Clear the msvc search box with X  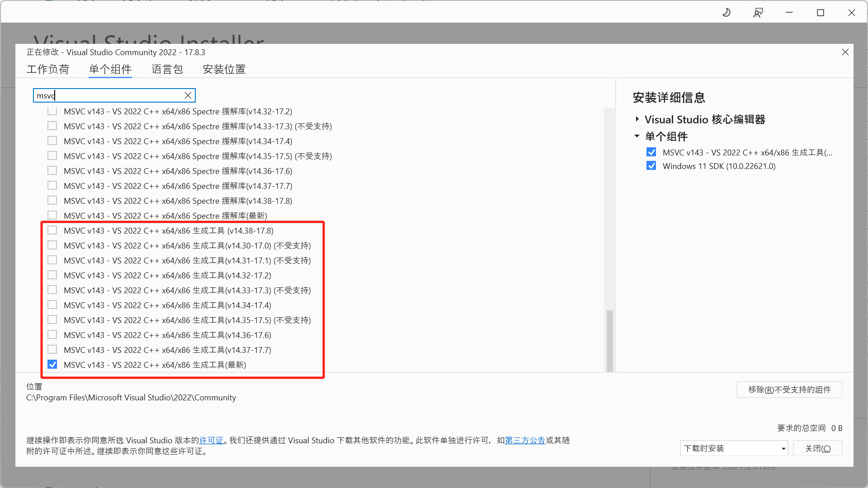click(188, 95)
